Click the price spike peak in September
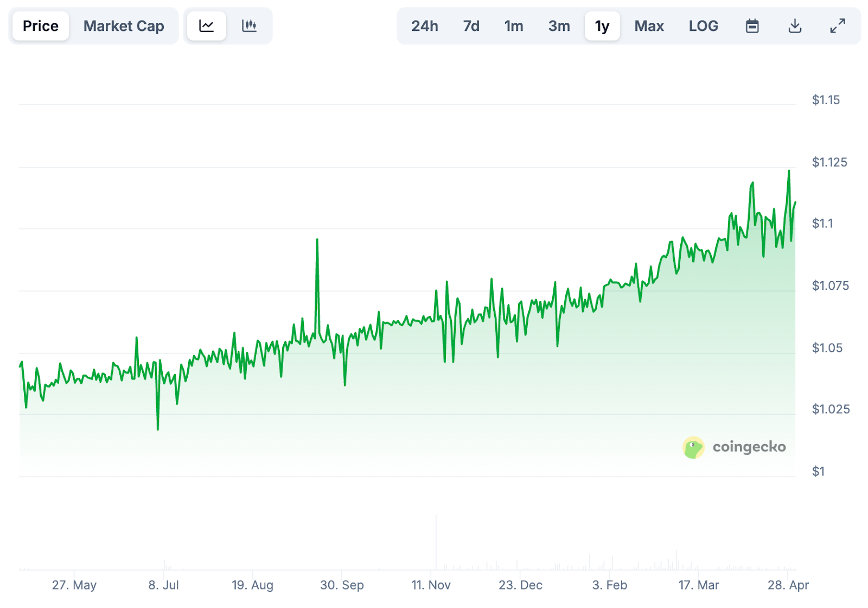Image resolution: width=868 pixels, height=608 pixels. [317, 239]
